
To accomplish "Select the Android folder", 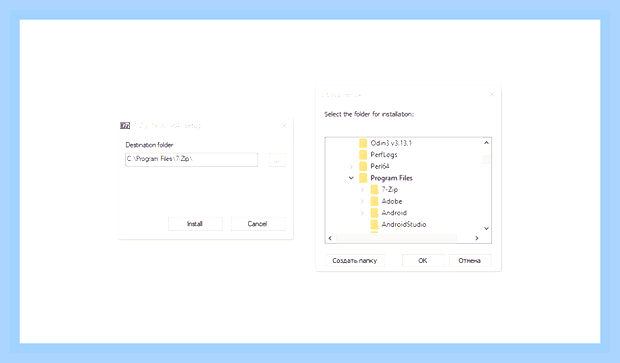I will (394, 213).
